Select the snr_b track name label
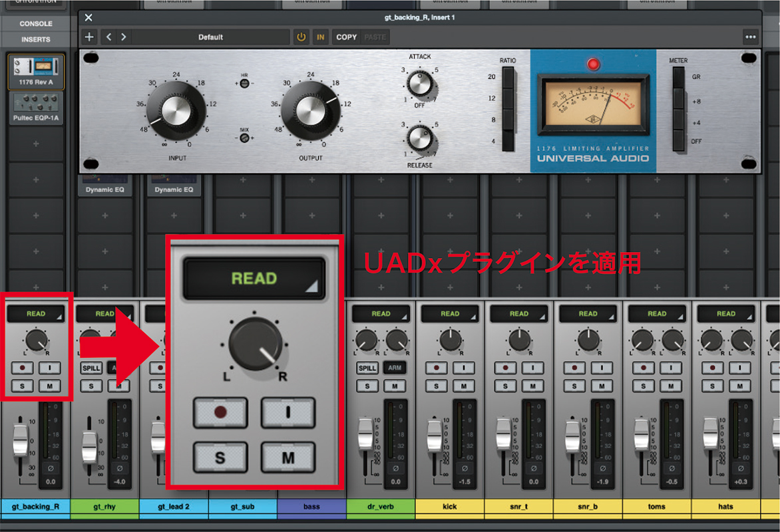 point(588,507)
